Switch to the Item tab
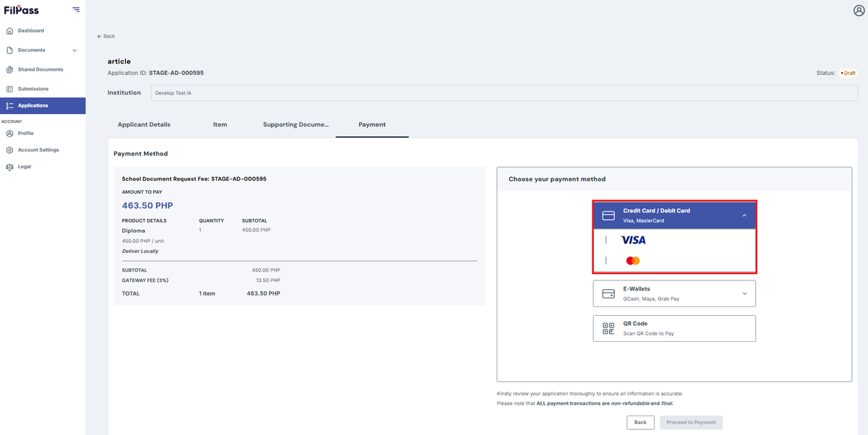868x435 pixels. pos(220,125)
